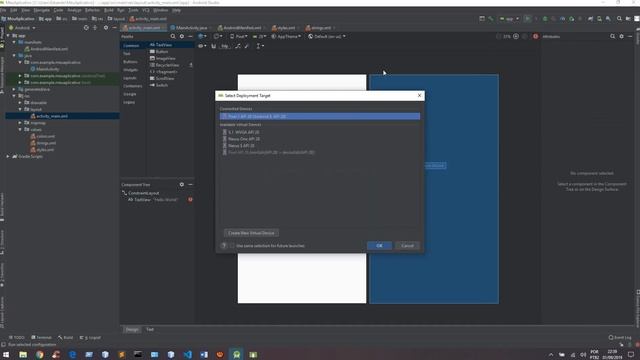Select the 5.1 WVGA API 28 virtual device
The image size is (640, 360).
click(x=243, y=132)
